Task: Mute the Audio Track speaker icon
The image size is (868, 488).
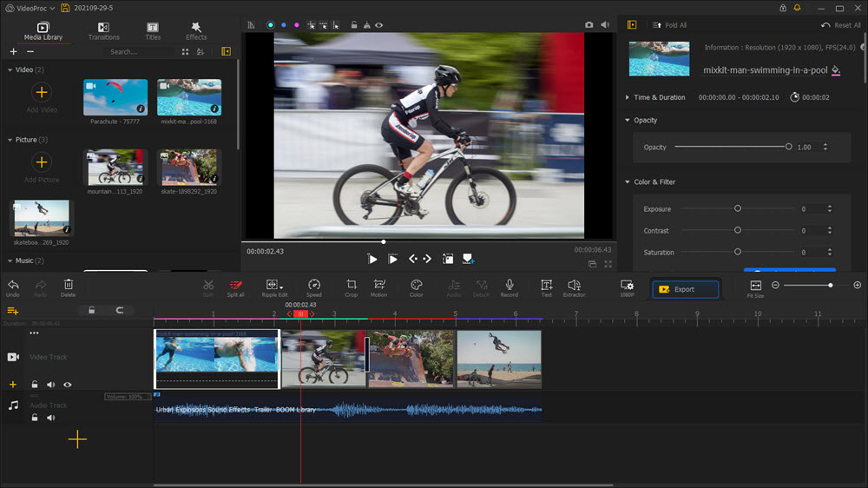Action: [51, 418]
